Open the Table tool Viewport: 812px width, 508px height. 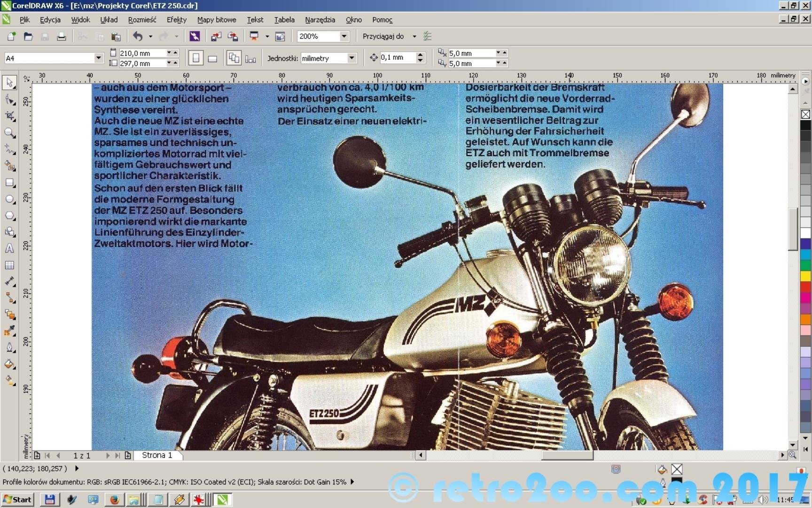click(x=9, y=265)
